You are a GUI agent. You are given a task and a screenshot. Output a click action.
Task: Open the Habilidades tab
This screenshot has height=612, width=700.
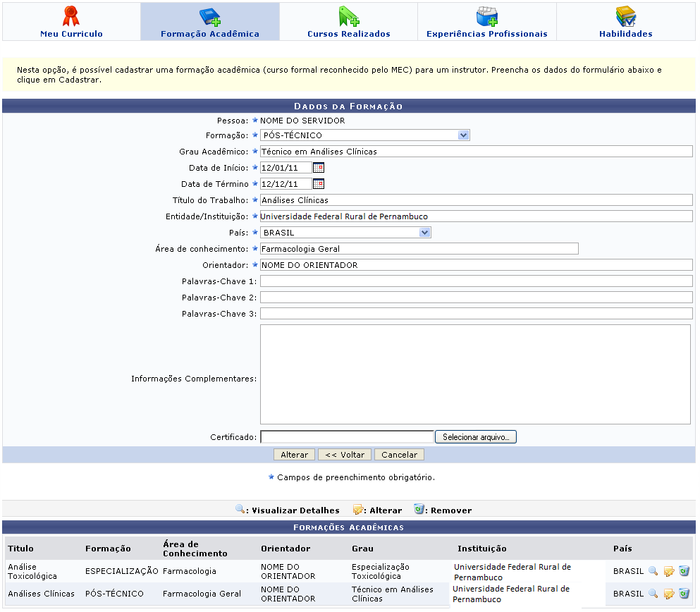point(625,22)
